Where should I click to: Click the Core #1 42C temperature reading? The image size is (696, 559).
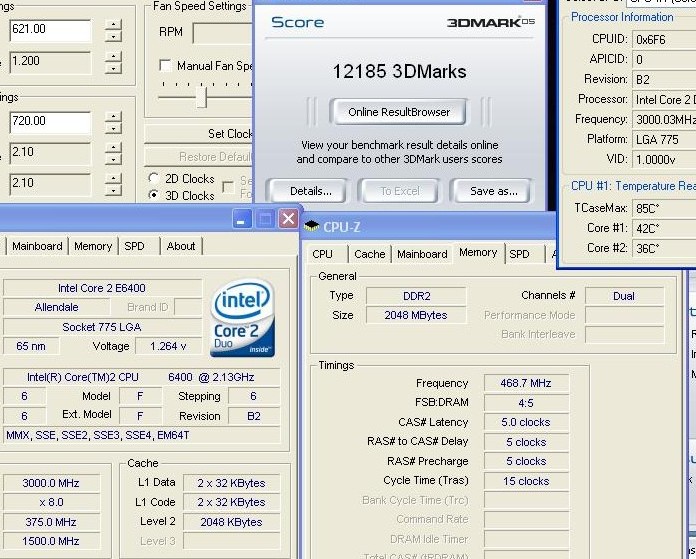point(664,228)
